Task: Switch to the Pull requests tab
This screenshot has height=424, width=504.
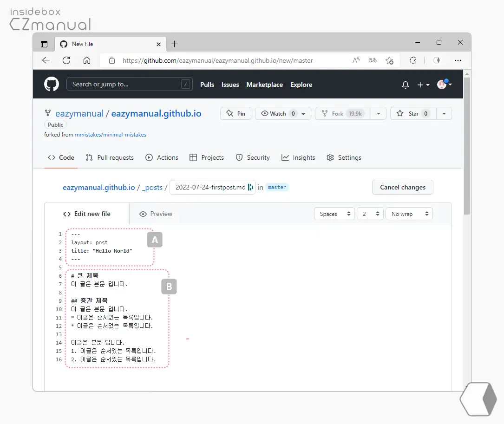Action: pyautogui.click(x=110, y=157)
